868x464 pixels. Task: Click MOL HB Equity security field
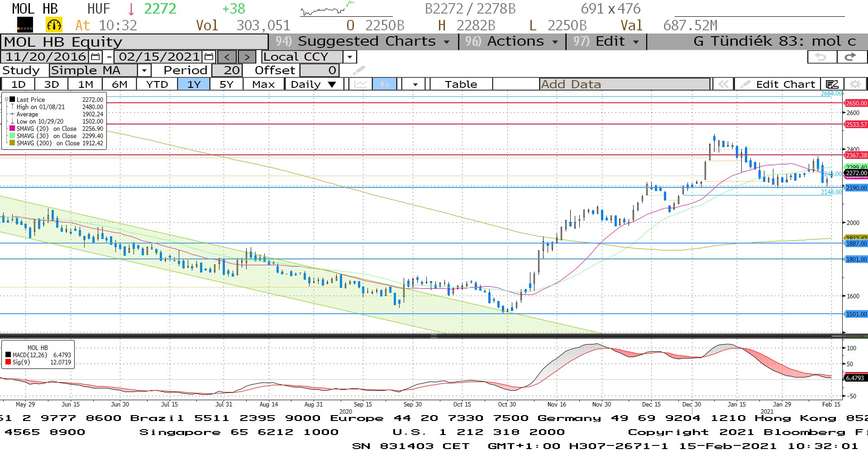pos(134,42)
